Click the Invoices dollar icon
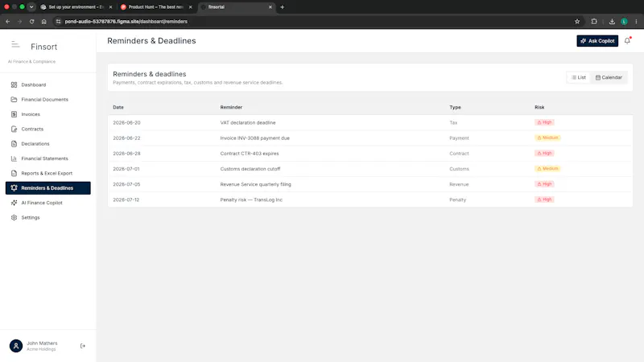Viewport: 644px width, 362px height. (x=14, y=114)
